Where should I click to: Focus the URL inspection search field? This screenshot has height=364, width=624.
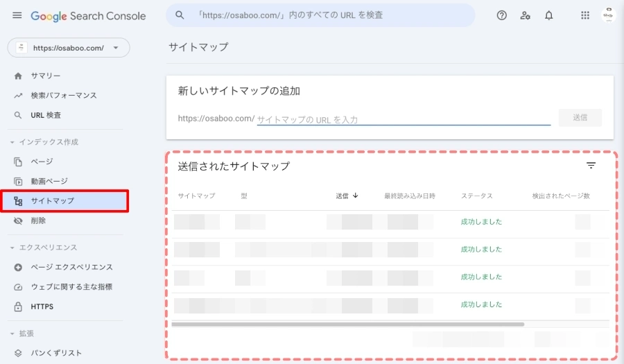coord(320,15)
